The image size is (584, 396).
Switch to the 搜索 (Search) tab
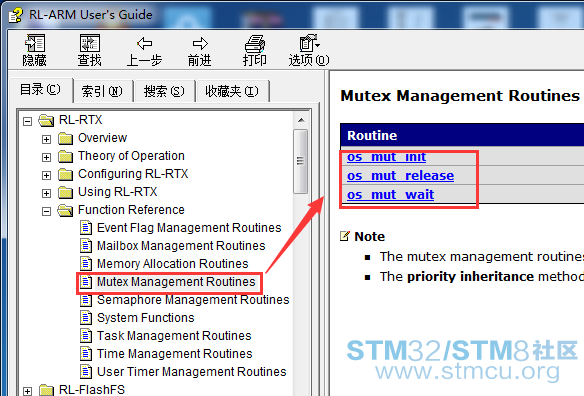(x=164, y=91)
